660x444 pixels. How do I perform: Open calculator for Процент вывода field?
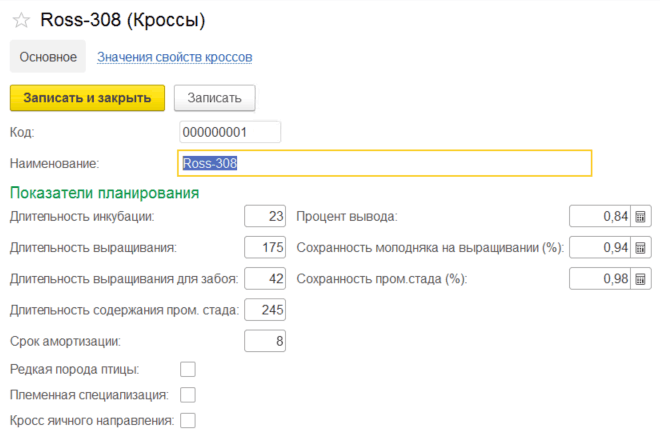tap(640, 216)
